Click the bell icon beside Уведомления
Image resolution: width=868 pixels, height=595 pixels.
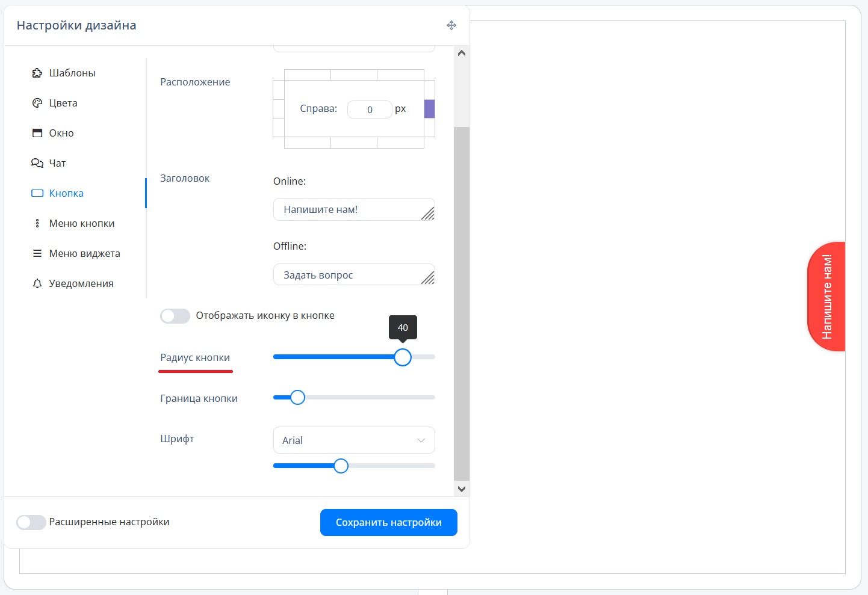pos(37,283)
